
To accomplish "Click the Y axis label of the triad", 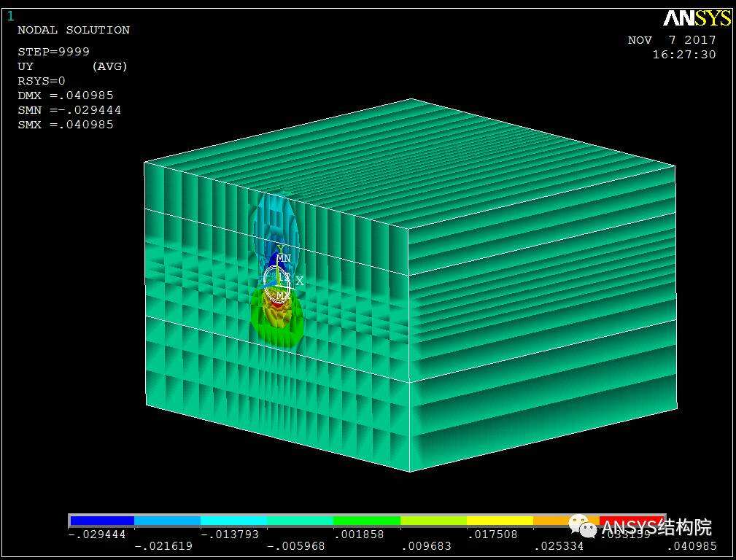I will (280, 249).
